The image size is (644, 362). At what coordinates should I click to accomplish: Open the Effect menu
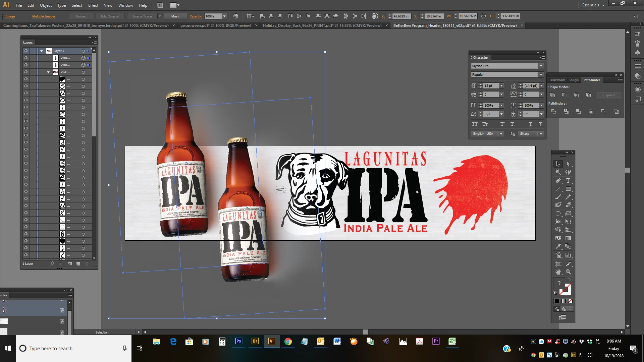[93, 5]
